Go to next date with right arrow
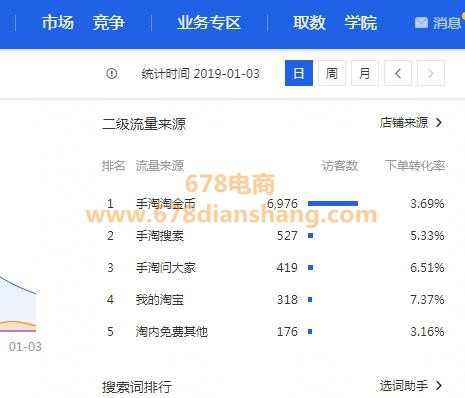Screen dimensions: 465x398 point(431,73)
